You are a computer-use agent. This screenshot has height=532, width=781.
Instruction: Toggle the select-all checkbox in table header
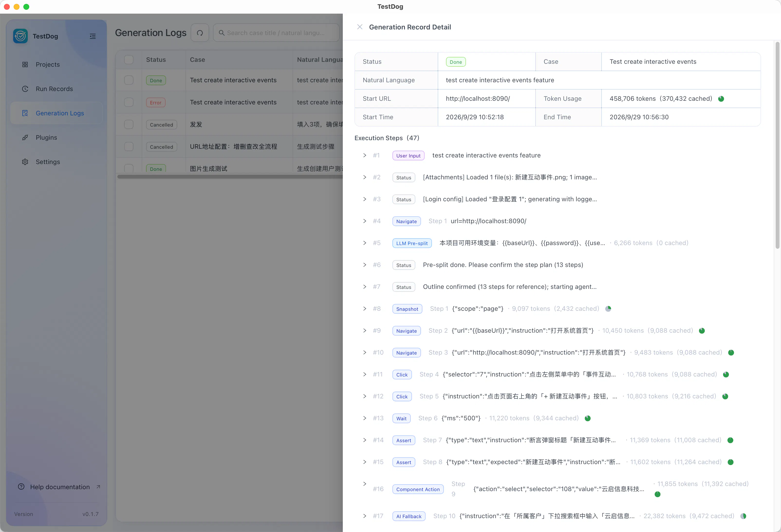coord(129,59)
